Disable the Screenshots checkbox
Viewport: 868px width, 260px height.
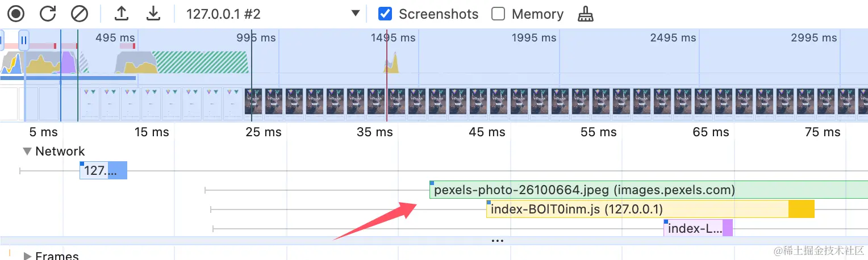tap(385, 14)
